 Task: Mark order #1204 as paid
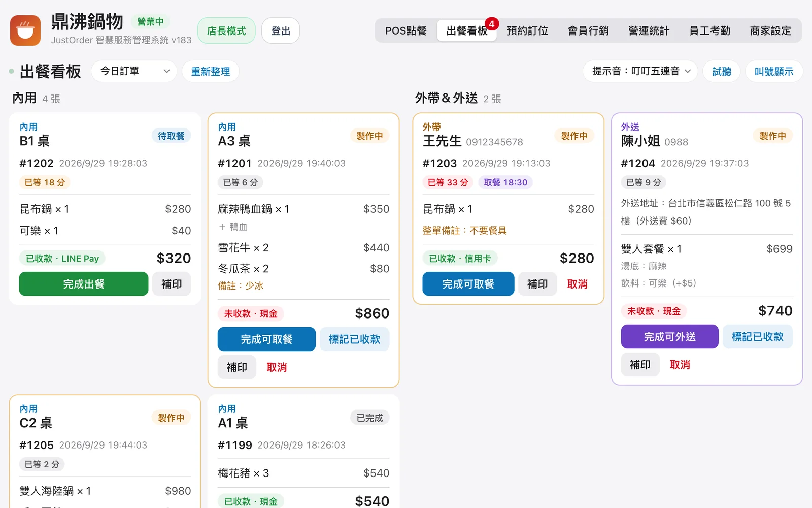coord(758,336)
